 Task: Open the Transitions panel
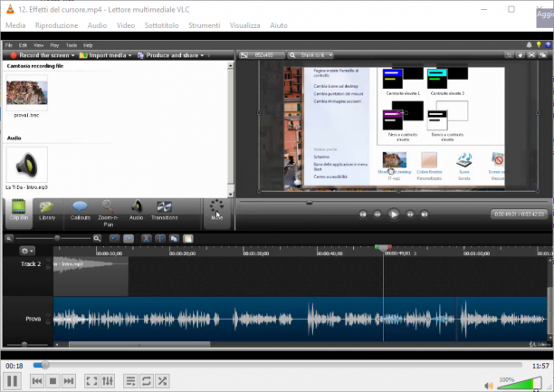tap(164, 211)
